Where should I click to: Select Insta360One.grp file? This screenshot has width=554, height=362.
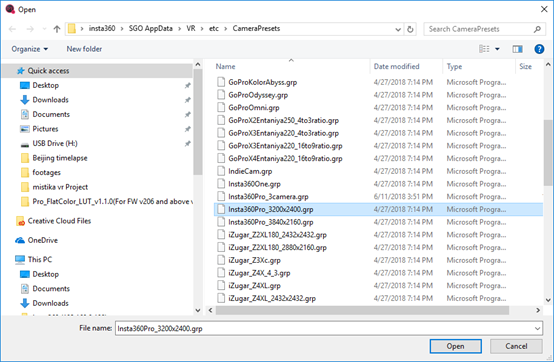[254, 184]
